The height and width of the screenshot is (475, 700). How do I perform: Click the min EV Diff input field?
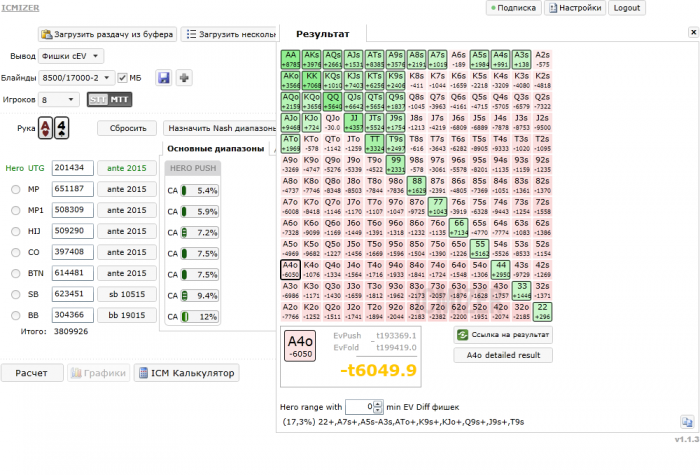359,407
